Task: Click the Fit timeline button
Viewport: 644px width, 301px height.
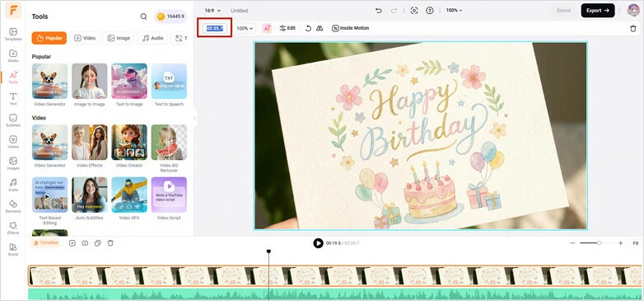Action: [x=636, y=243]
